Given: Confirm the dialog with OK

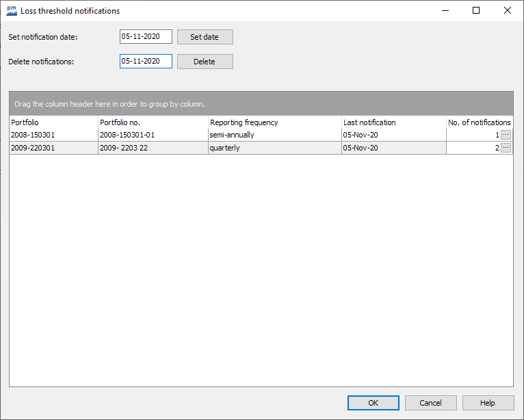Looking at the screenshot, I should click(x=373, y=403).
